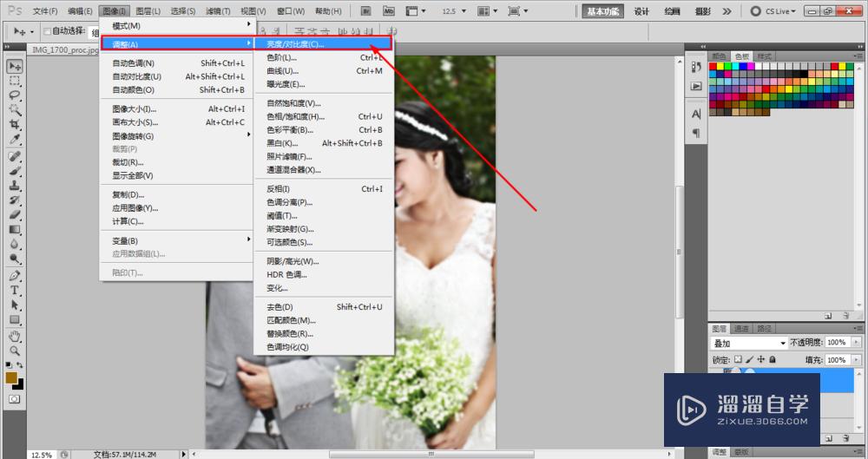Select the Blur tool
The height and width of the screenshot is (459, 868).
[15, 244]
